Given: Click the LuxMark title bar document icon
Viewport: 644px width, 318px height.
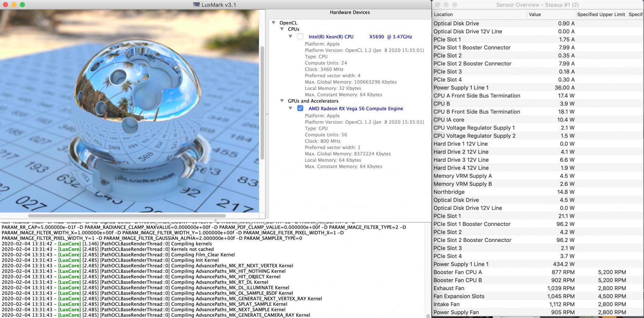Looking at the screenshot, I should [196, 5].
